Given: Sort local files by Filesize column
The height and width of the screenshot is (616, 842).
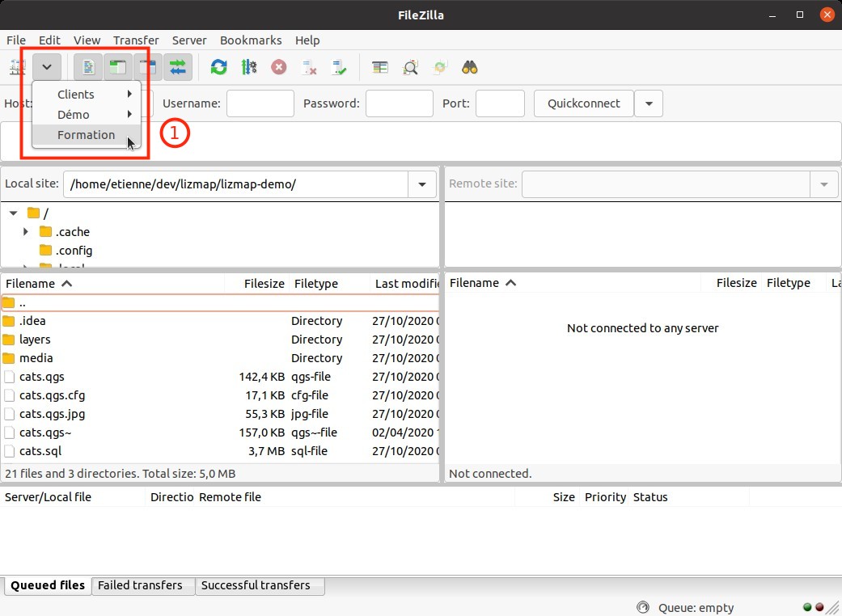Looking at the screenshot, I should (256, 283).
